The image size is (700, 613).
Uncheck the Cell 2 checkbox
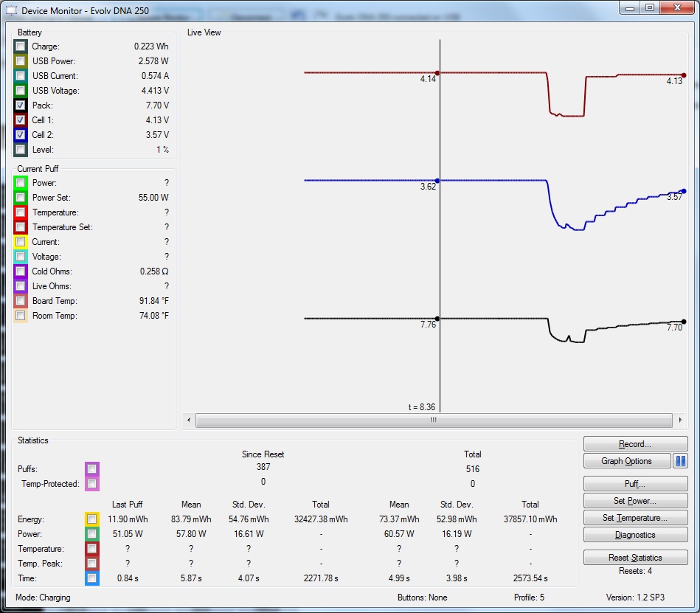click(21, 135)
